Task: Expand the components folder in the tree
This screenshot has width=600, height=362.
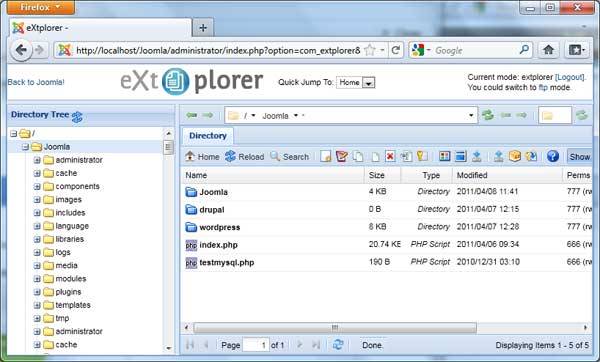Action: click(x=37, y=186)
